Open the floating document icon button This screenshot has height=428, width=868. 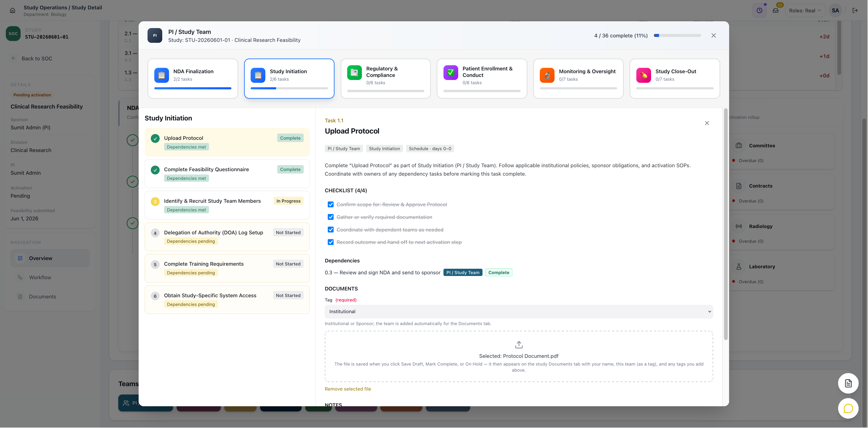tap(848, 383)
